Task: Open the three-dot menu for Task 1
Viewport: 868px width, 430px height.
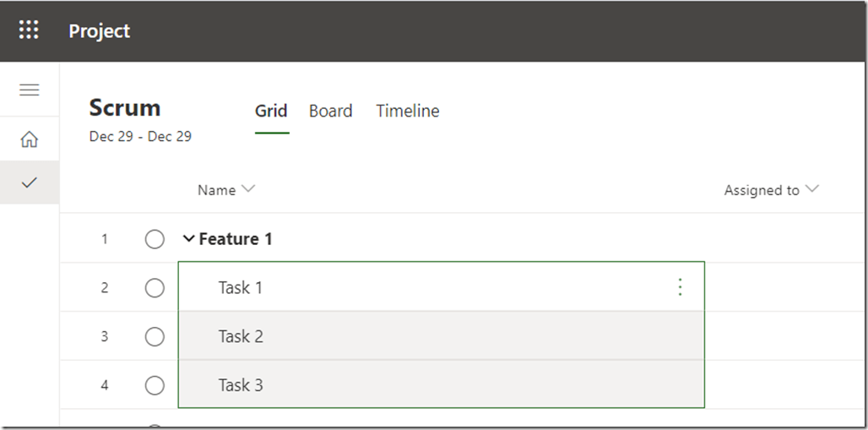Action: 681,288
